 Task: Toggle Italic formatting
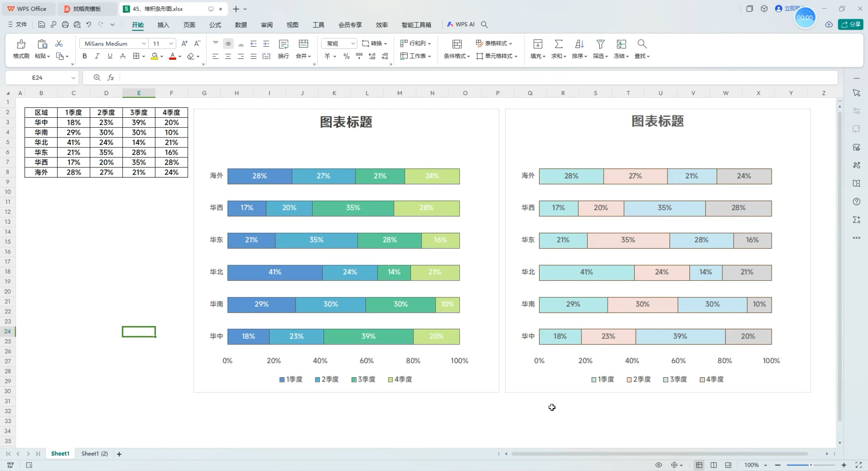[97, 56]
